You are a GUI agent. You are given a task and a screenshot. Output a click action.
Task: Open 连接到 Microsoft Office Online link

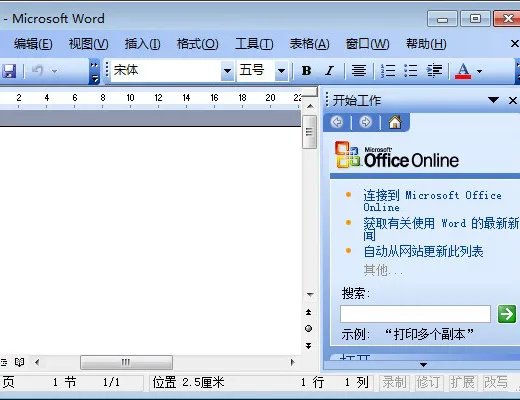pyautogui.click(x=432, y=201)
